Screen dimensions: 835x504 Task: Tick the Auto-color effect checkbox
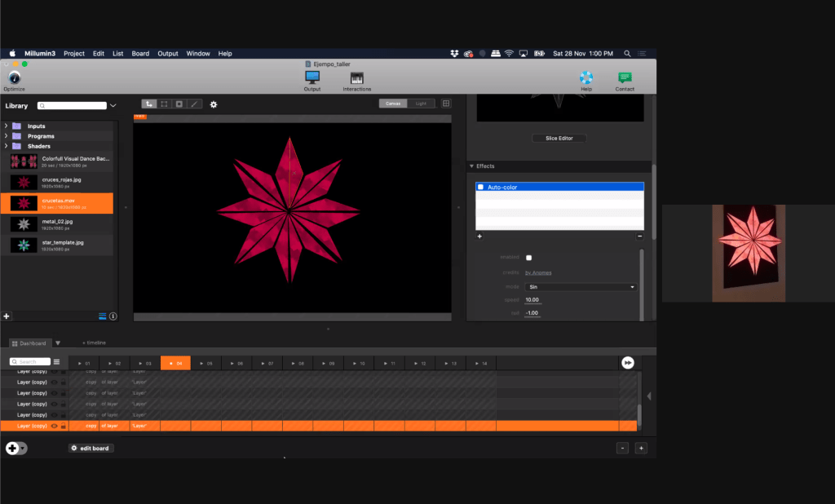481,188
